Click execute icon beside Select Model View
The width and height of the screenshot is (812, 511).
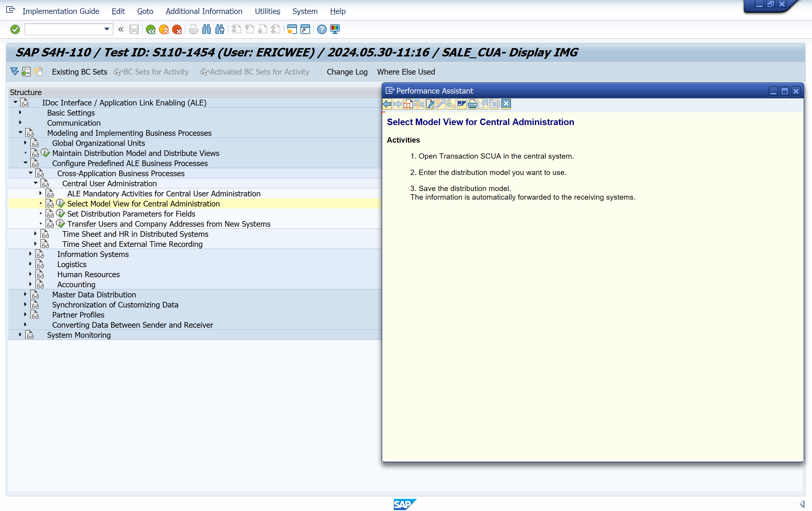click(x=60, y=204)
